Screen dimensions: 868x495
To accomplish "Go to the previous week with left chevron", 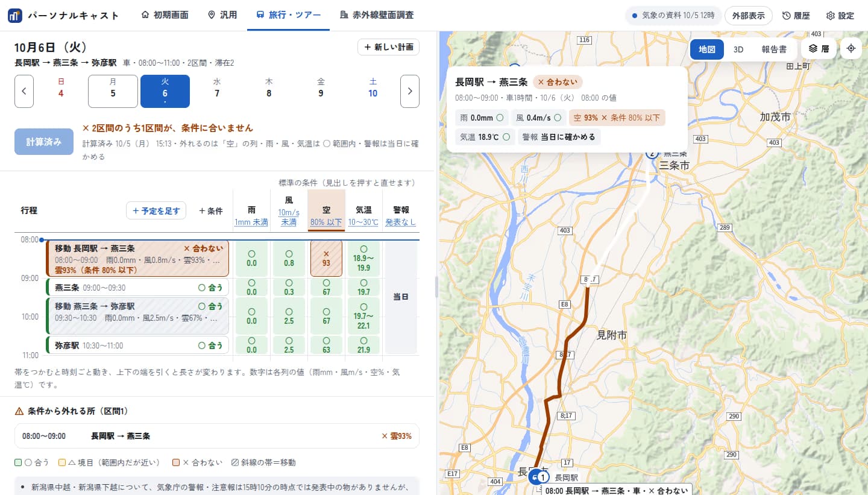I will click(x=24, y=91).
